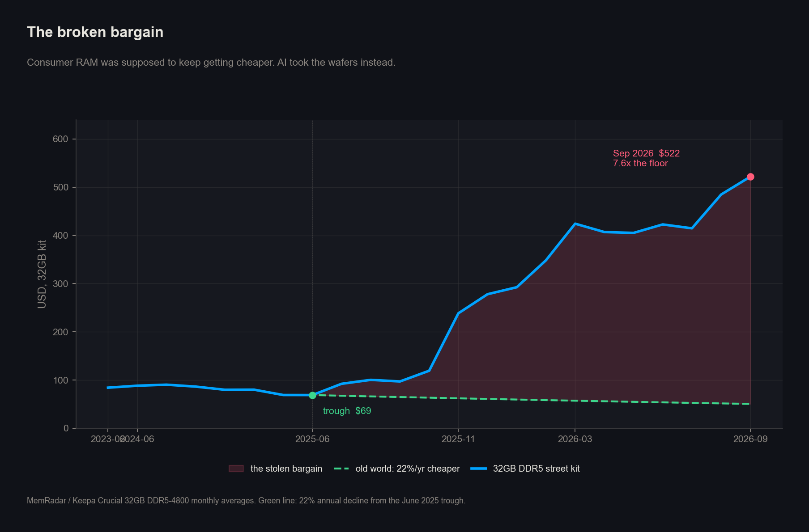Click the '600' y-axis tick label

click(60, 139)
